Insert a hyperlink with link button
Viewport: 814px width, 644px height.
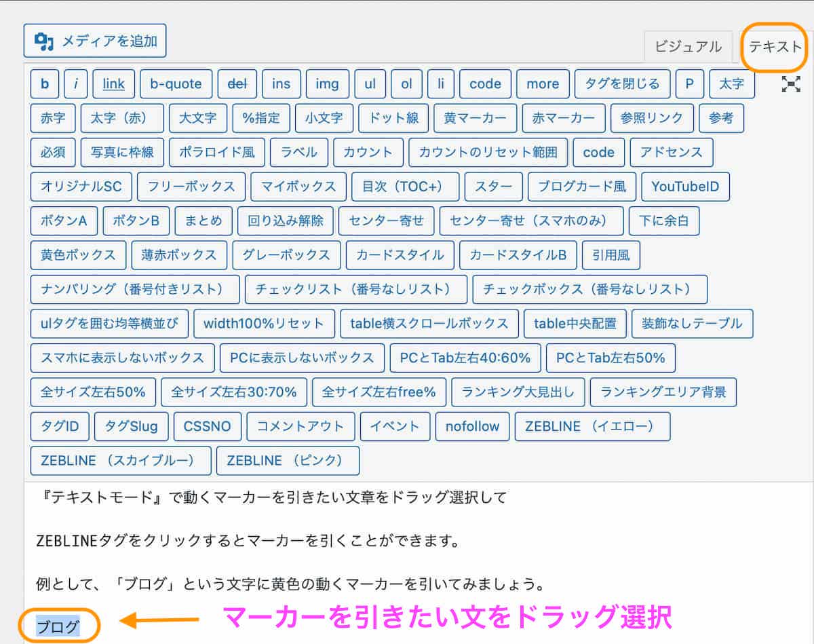[x=114, y=84]
